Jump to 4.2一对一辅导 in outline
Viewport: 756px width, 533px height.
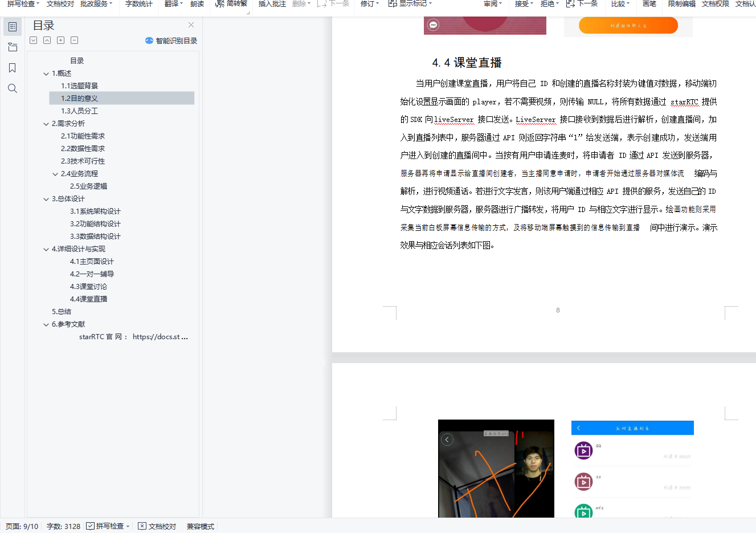pos(92,274)
